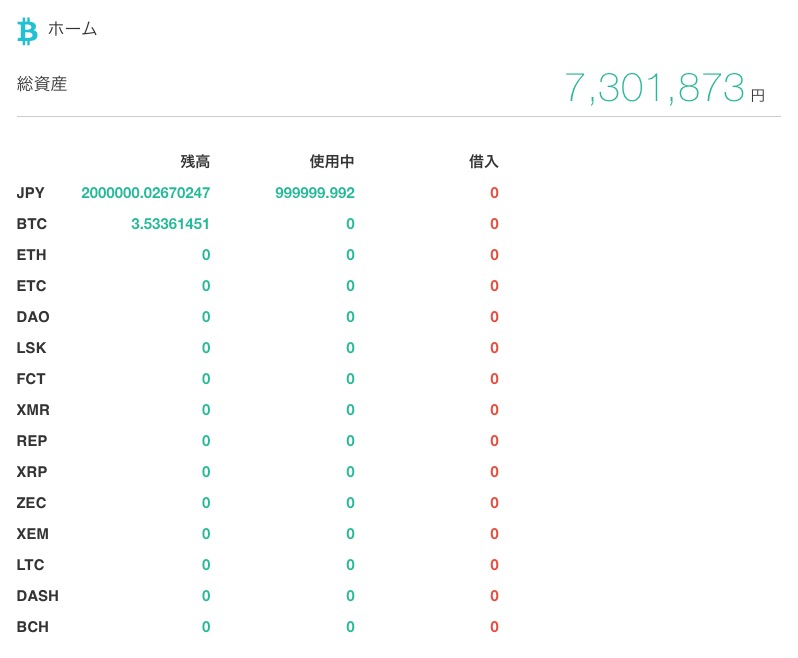This screenshot has width=798, height=658.
Task: Click the 使用中 column header
Action: coord(332,162)
